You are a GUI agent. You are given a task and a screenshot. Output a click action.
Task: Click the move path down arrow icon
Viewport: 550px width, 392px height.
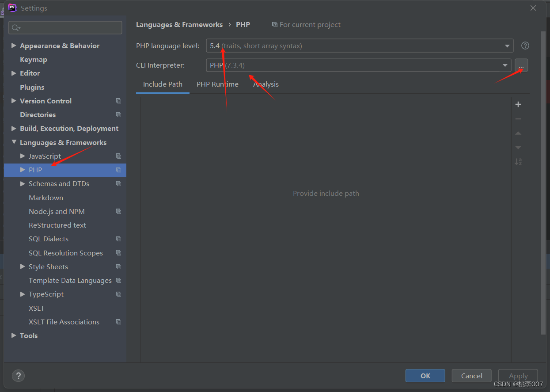[x=518, y=147]
